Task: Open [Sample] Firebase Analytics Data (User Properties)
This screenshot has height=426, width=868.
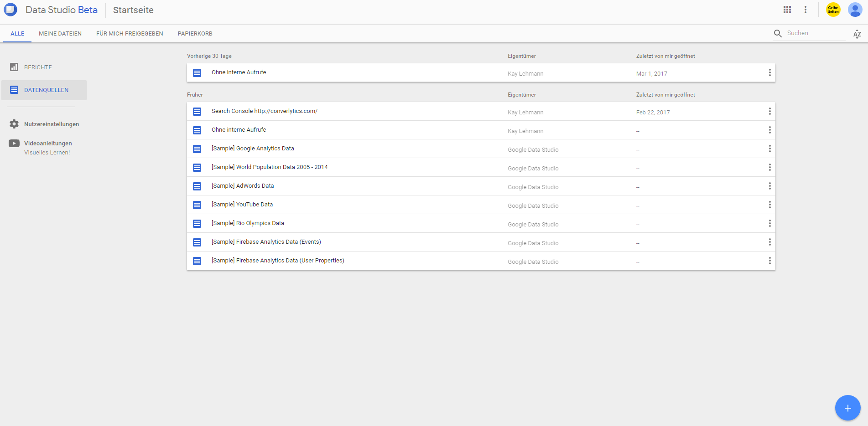Action: 278,261
